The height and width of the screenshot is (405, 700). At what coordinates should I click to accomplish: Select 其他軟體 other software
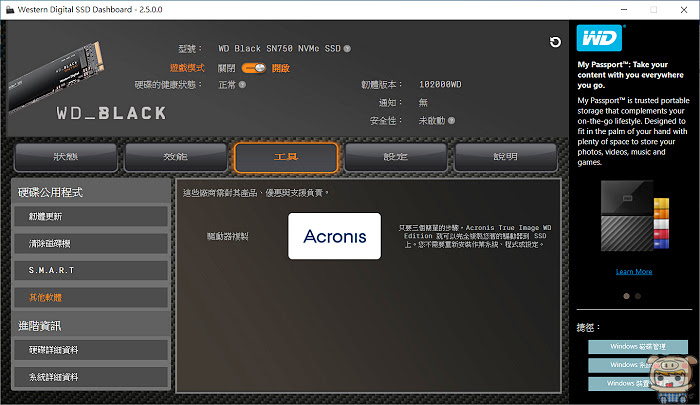[91, 297]
